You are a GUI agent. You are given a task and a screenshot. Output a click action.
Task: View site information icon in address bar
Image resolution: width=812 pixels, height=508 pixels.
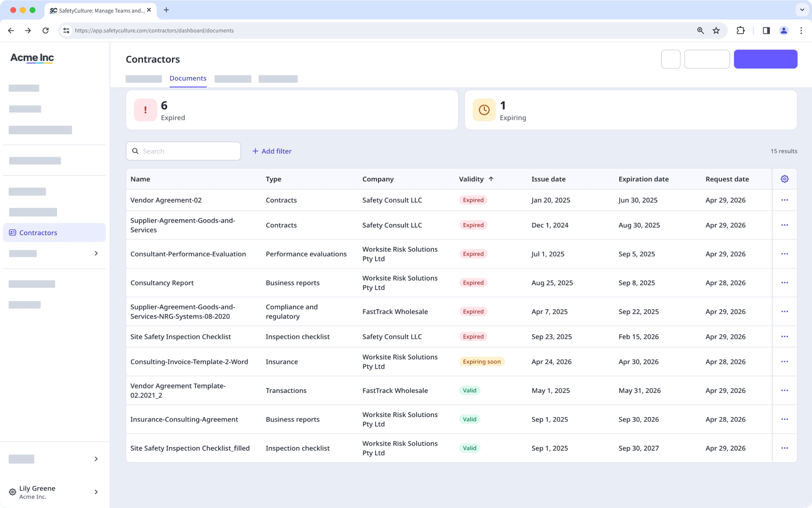pos(66,30)
